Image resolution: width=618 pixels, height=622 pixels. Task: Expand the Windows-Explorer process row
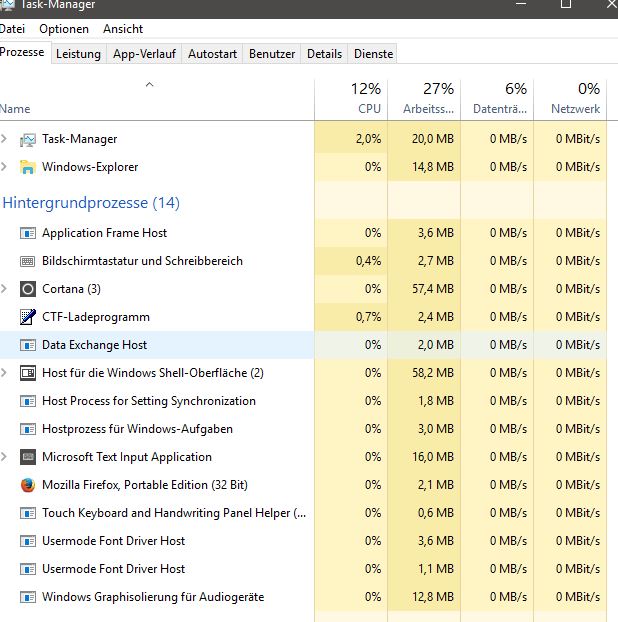tap(4, 167)
